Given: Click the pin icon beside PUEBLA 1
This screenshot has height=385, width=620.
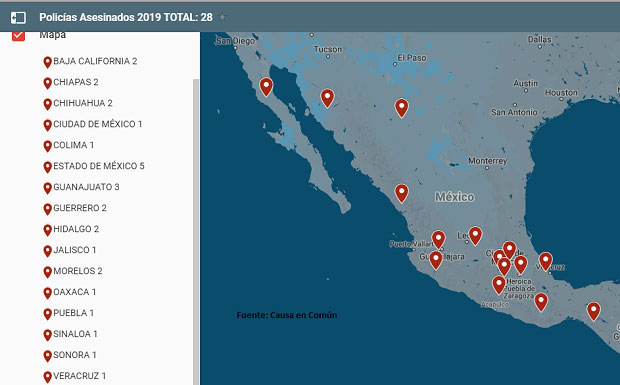Looking at the screenshot, I should [47, 313].
